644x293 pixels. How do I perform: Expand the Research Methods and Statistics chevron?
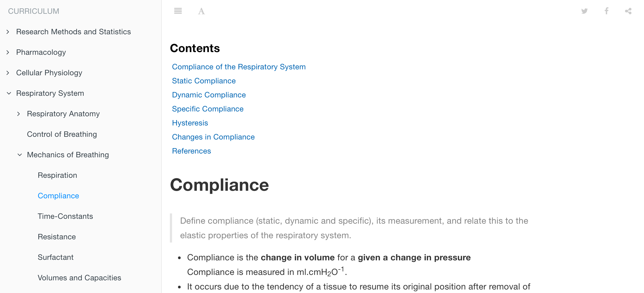point(8,32)
